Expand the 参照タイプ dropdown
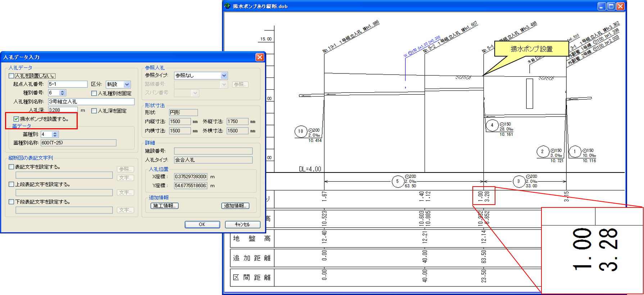 click(224, 75)
